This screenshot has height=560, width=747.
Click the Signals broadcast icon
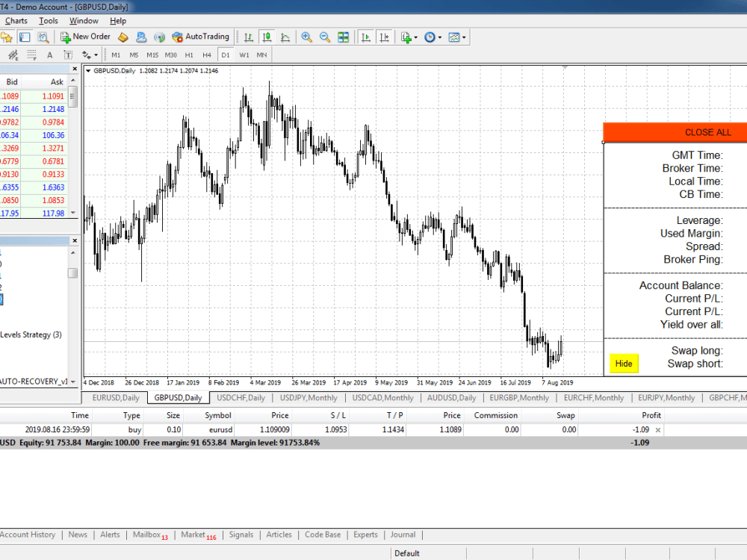click(x=160, y=37)
